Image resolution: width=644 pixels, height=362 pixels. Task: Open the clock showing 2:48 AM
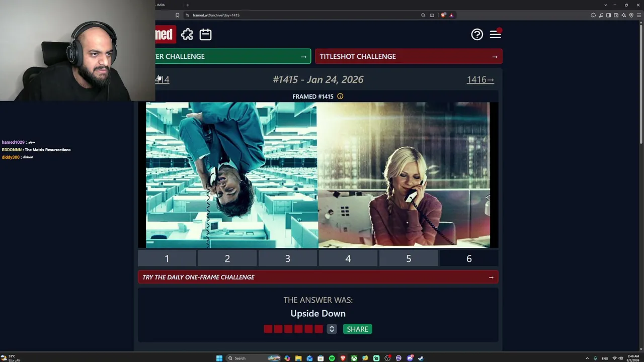click(633, 358)
